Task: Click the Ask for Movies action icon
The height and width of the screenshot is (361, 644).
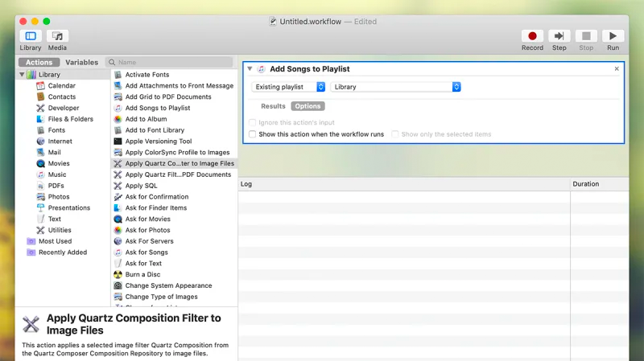Action: tap(118, 219)
